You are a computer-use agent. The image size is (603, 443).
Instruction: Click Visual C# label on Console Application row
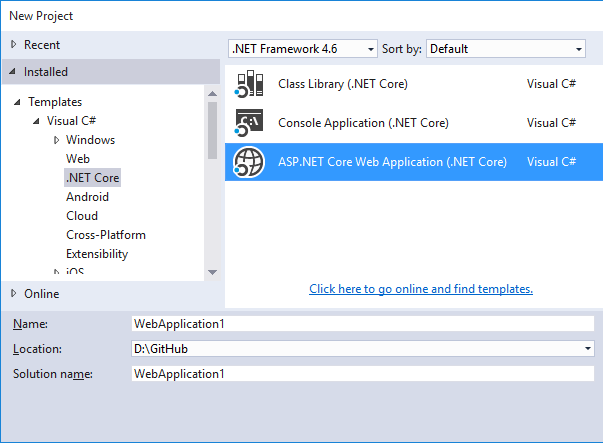pyautogui.click(x=551, y=123)
